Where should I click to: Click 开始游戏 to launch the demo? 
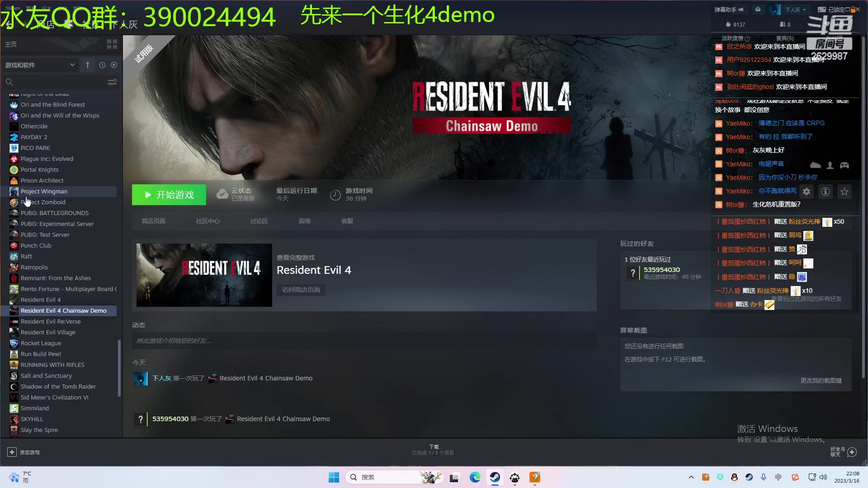pos(169,194)
